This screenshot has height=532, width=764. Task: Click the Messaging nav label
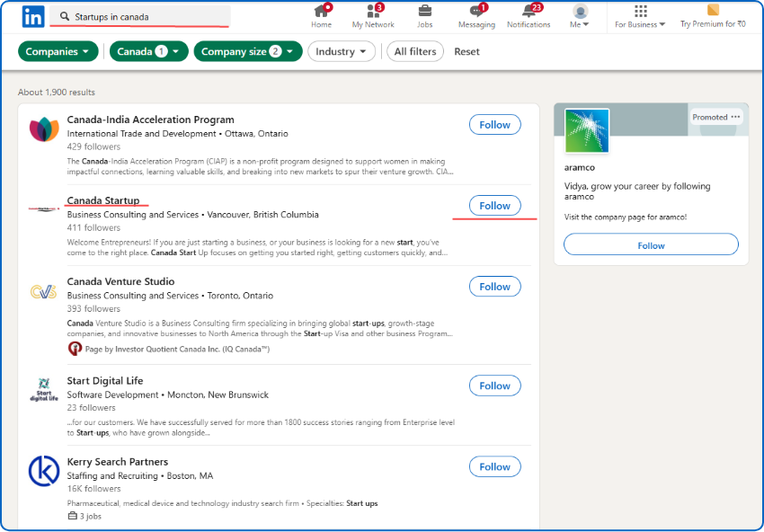click(x=476, y=24)
